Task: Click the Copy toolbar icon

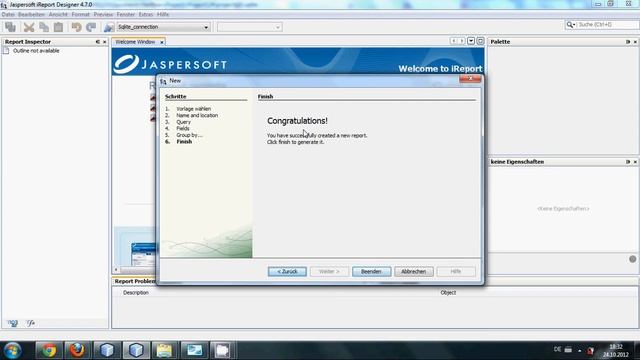Action: point(44,27)
